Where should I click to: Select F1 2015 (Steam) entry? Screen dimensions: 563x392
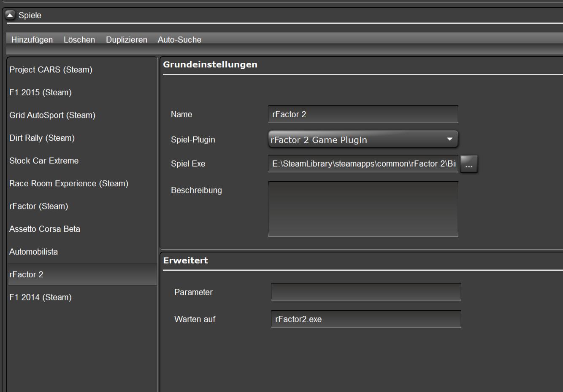click(x=82, y=92)
